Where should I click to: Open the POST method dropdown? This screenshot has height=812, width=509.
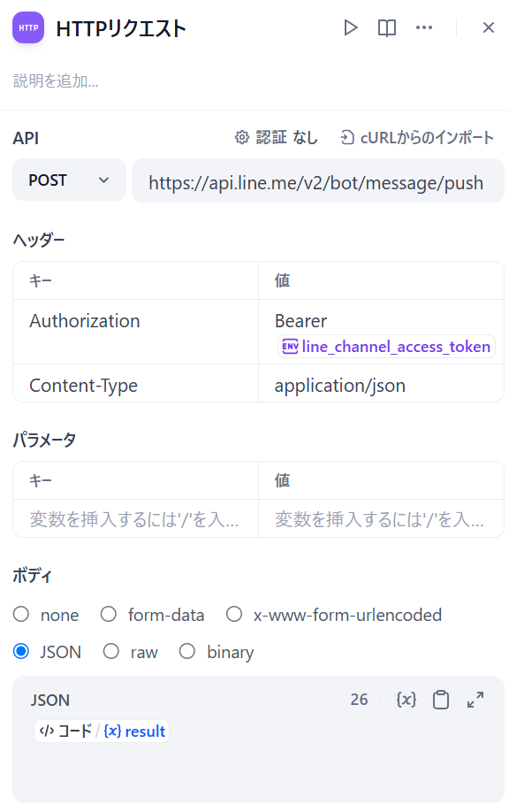click(x=69, y=180)
